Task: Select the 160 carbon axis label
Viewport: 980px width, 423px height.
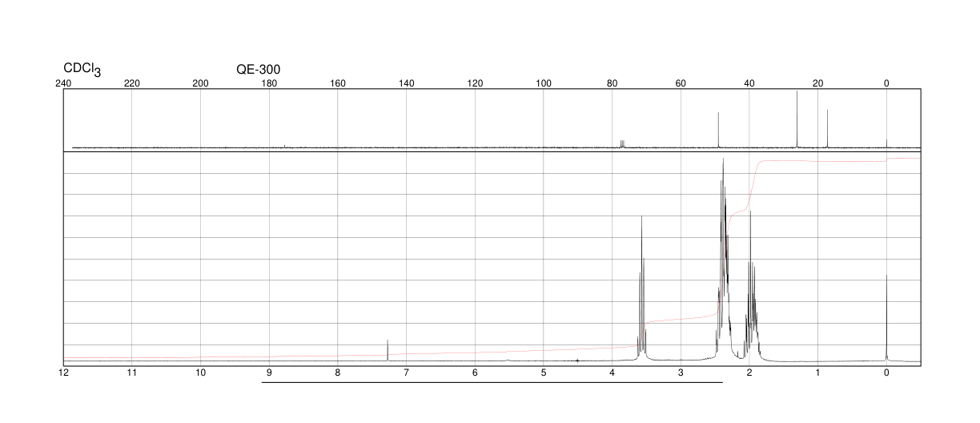Action: (338, 83)
